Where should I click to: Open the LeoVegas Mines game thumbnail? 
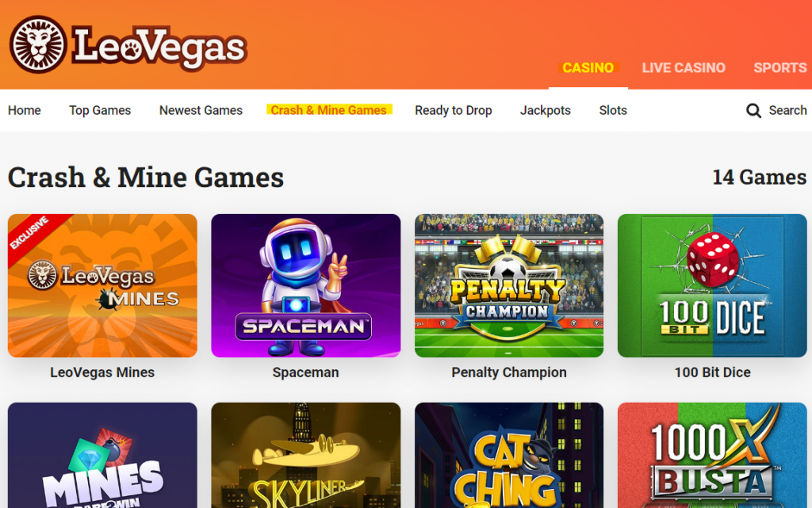click(102, 285)
